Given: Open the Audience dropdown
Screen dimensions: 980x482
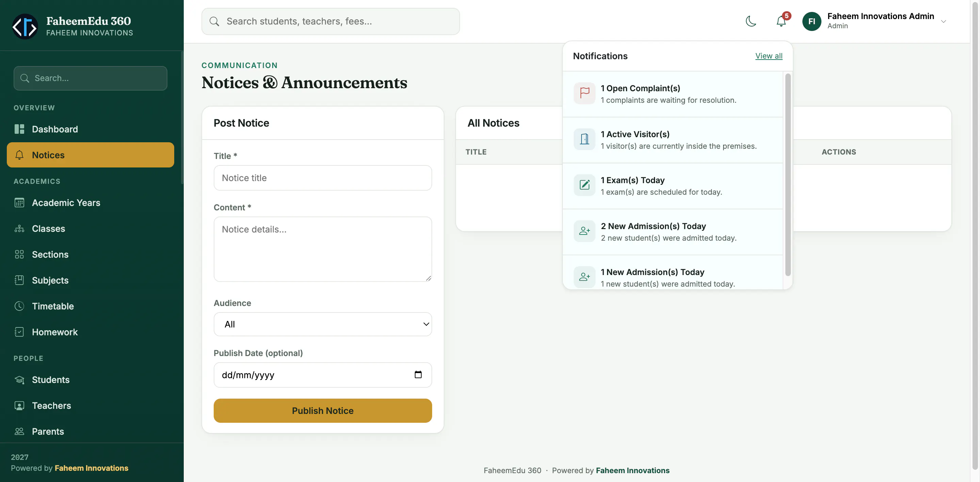Looking at the screenshot, I should 323,324.
